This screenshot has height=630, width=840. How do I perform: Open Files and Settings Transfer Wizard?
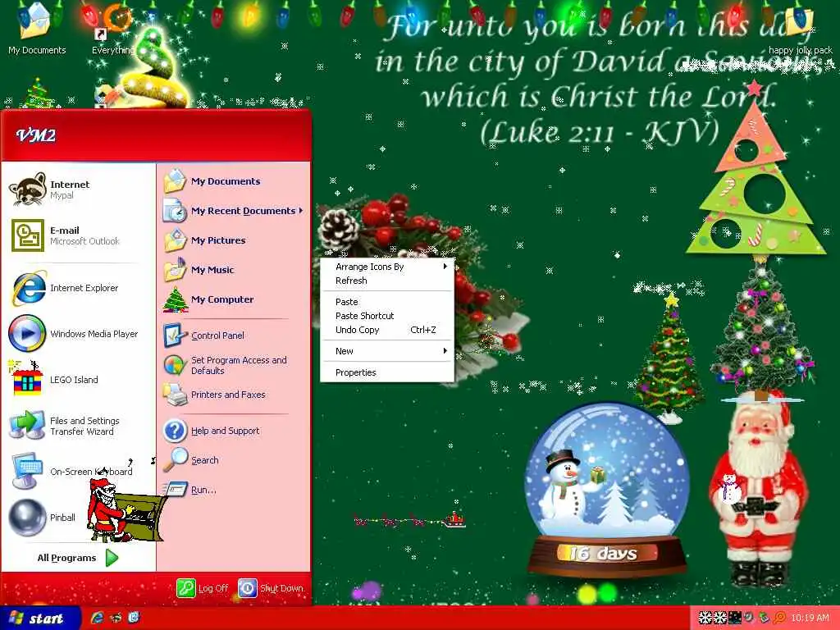(78, 426)
